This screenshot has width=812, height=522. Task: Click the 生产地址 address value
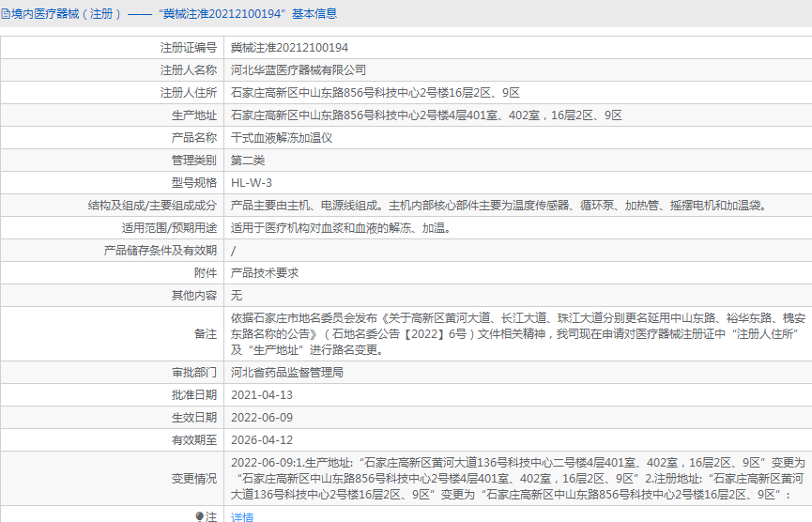click(426, 115)
